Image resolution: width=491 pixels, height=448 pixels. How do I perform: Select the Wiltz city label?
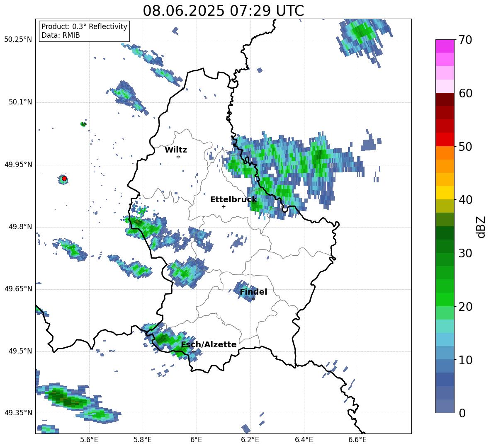pos(176,150)
